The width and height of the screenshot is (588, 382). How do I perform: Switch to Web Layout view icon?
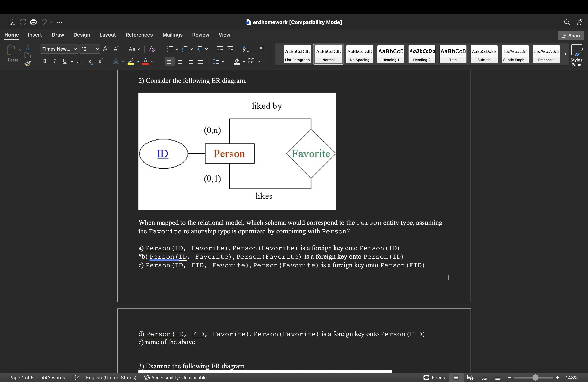(470, 378)
